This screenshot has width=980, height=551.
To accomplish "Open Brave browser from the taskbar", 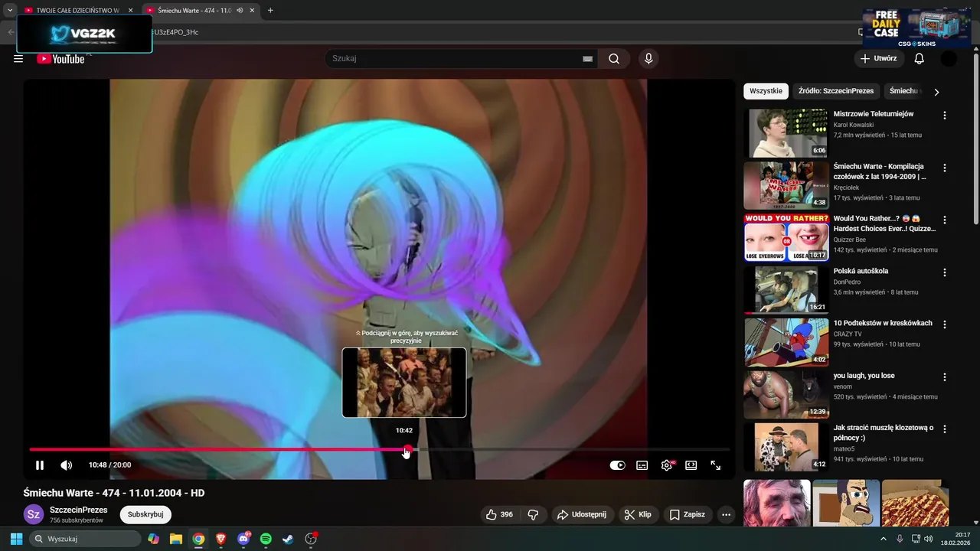I will pos(221,539).
